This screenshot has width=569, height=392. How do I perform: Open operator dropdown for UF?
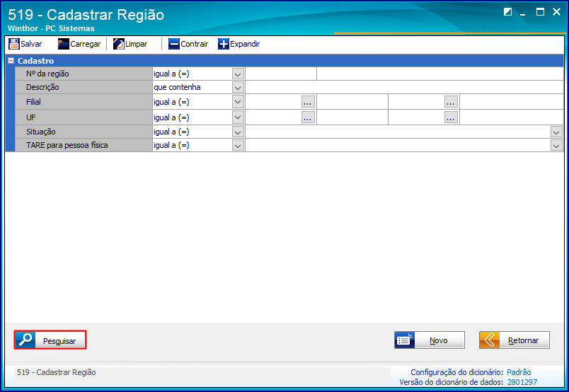pos(238,117)
